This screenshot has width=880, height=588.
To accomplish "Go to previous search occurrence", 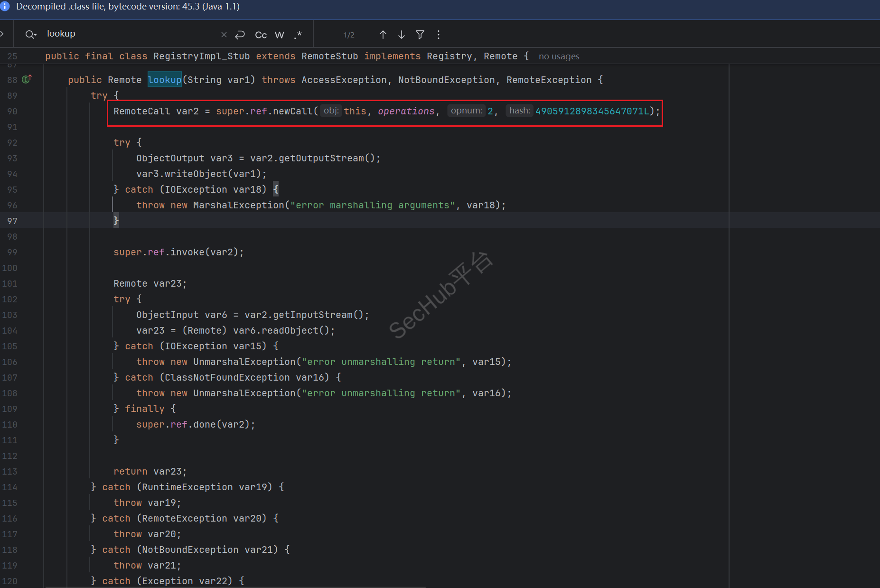I will pos(383,35).
